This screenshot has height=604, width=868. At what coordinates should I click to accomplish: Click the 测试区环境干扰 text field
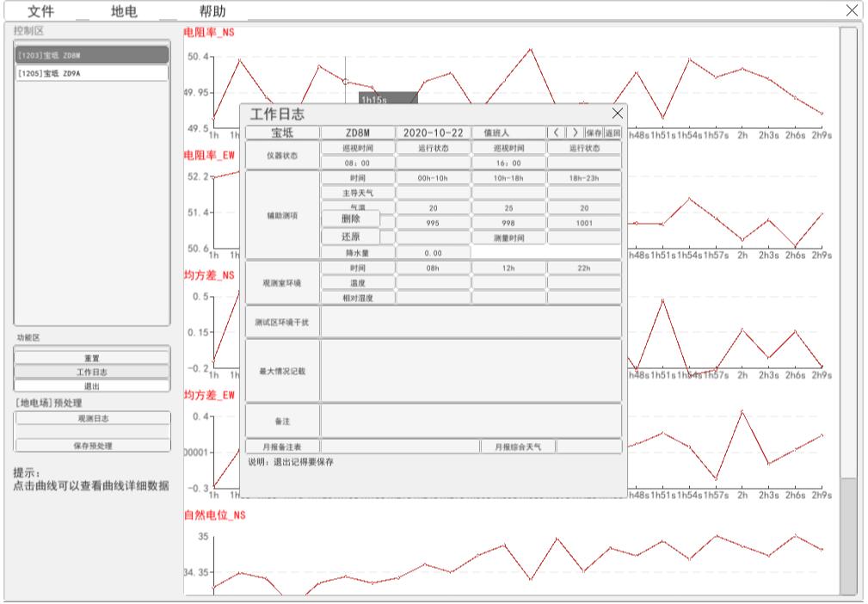pos(471,322)
